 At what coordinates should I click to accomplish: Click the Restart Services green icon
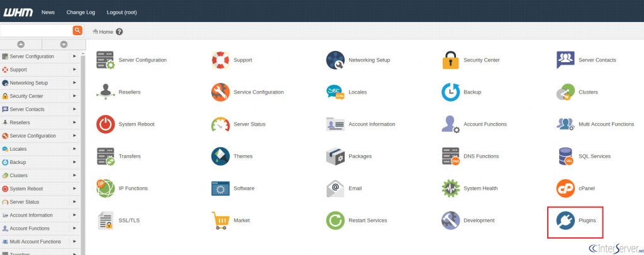coord(336,220)
